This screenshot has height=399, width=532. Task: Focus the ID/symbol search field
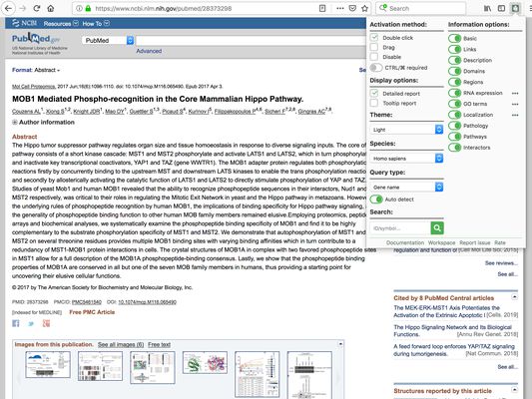pos(400,228)
